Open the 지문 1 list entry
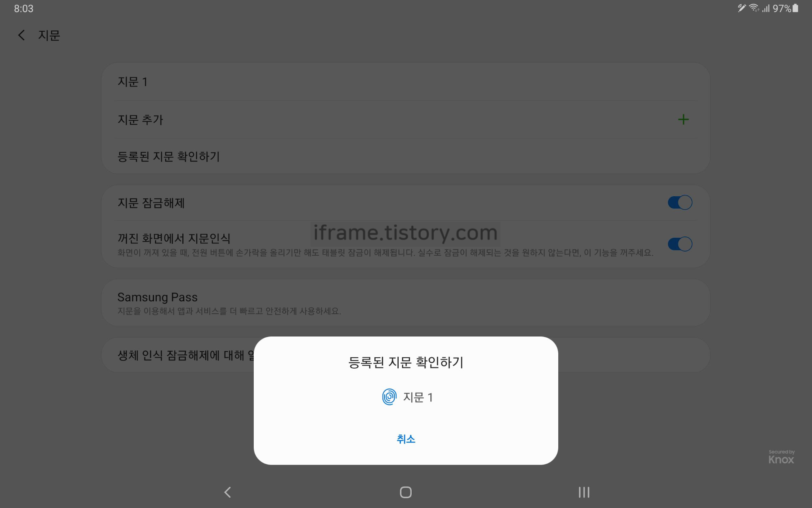This screenshot has height=508, width=812. (x=406, y=82)
